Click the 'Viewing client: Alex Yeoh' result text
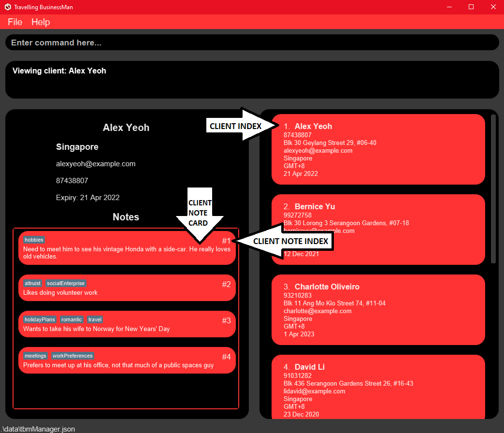 pos(59,71)
